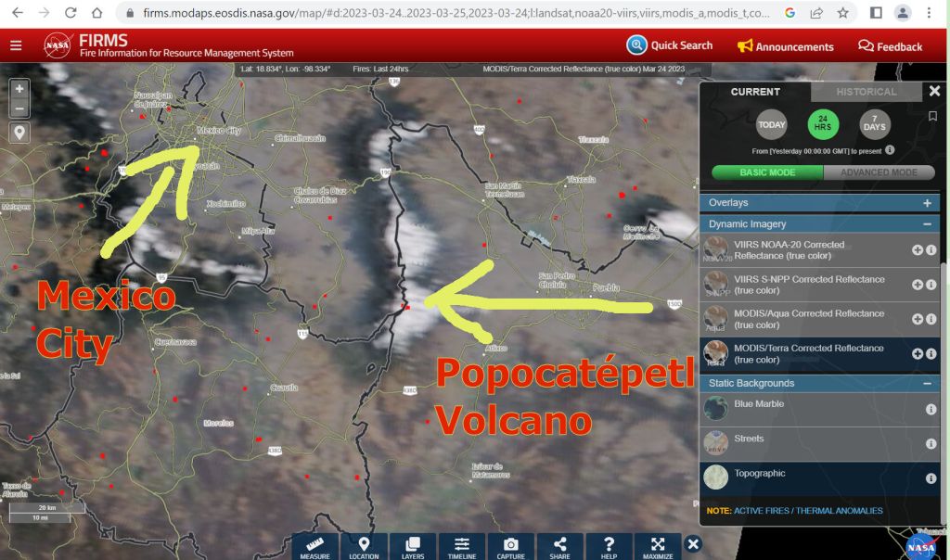
Task: Expand the Overlays section
Action: pyautogui.click(x=926, y=203)
